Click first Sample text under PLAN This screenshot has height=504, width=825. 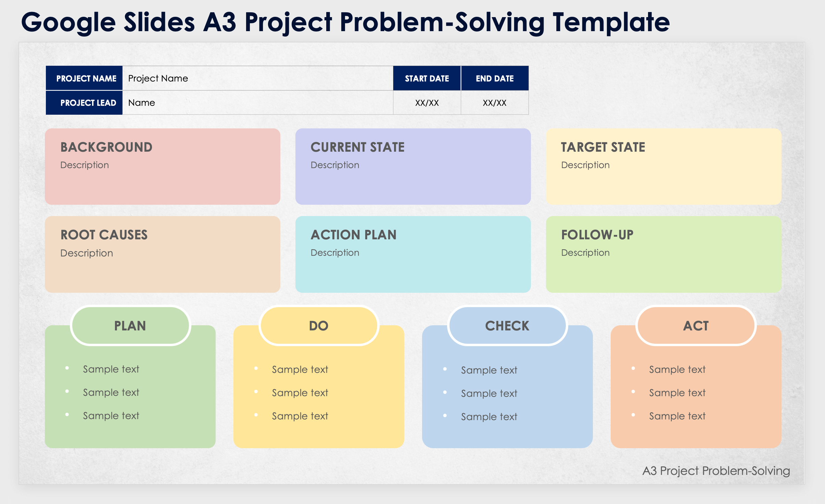point(111,369)
